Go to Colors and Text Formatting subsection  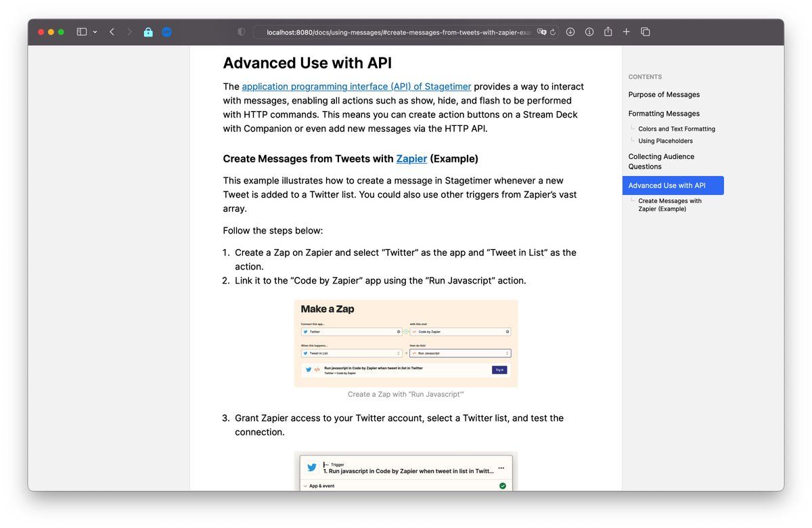pyautogui.click(x=676, y=129)
